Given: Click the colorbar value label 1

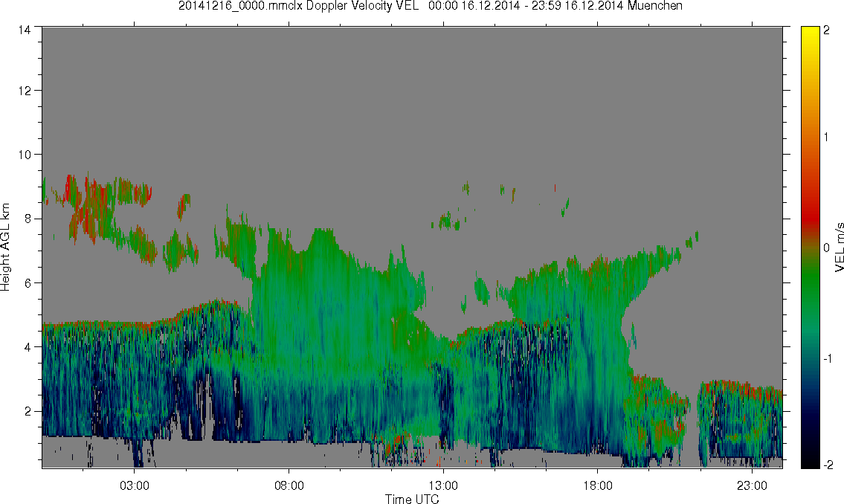Looking at the screenshot, I should [x=826, y=138].
